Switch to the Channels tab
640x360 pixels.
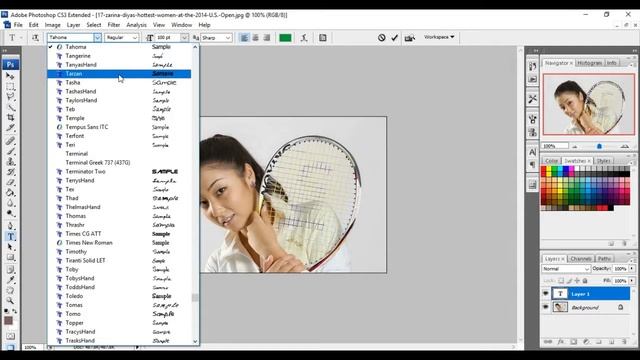(x=580, y=259)
